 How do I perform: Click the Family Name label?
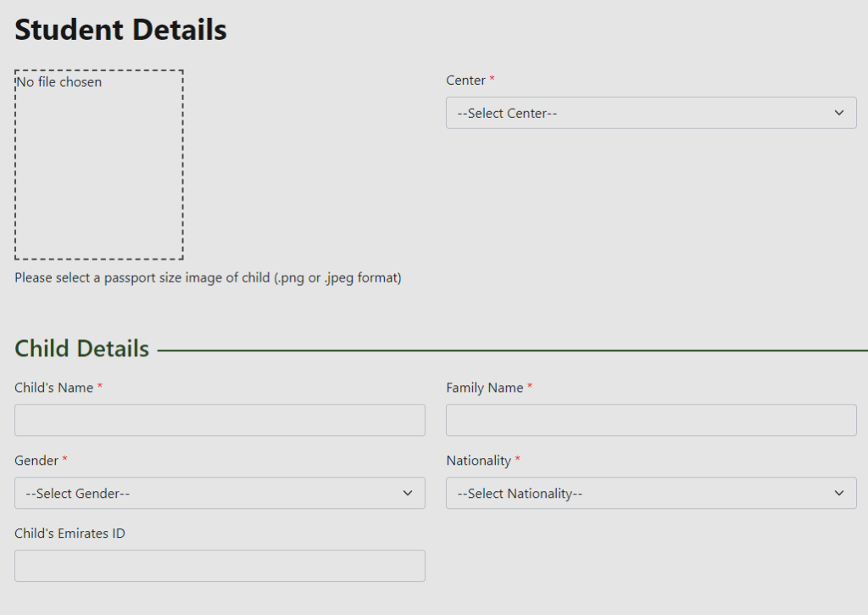[484, 388]
